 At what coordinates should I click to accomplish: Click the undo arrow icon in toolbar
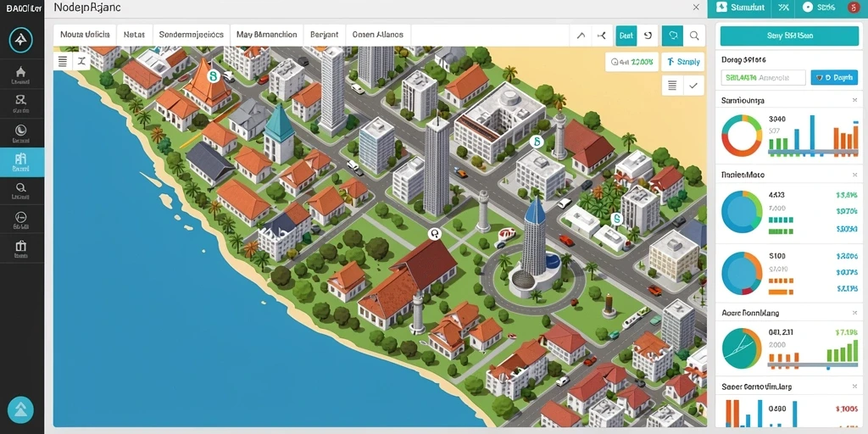coord(648,36)
